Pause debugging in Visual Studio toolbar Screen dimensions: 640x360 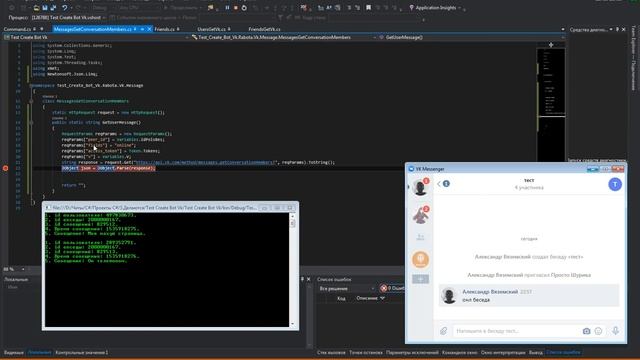(x=227, y=8)
